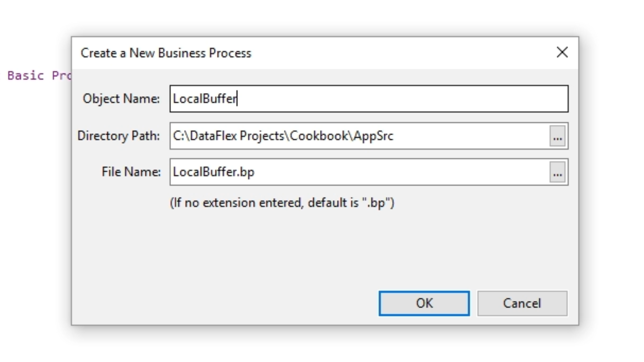Click the default '.bp' extension hint text

click(282, 203)
